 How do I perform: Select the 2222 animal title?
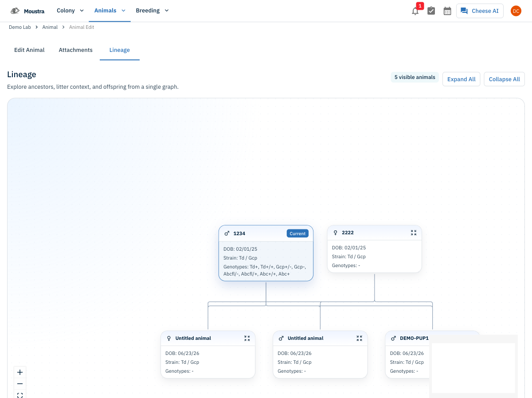[x=348, y=232]
